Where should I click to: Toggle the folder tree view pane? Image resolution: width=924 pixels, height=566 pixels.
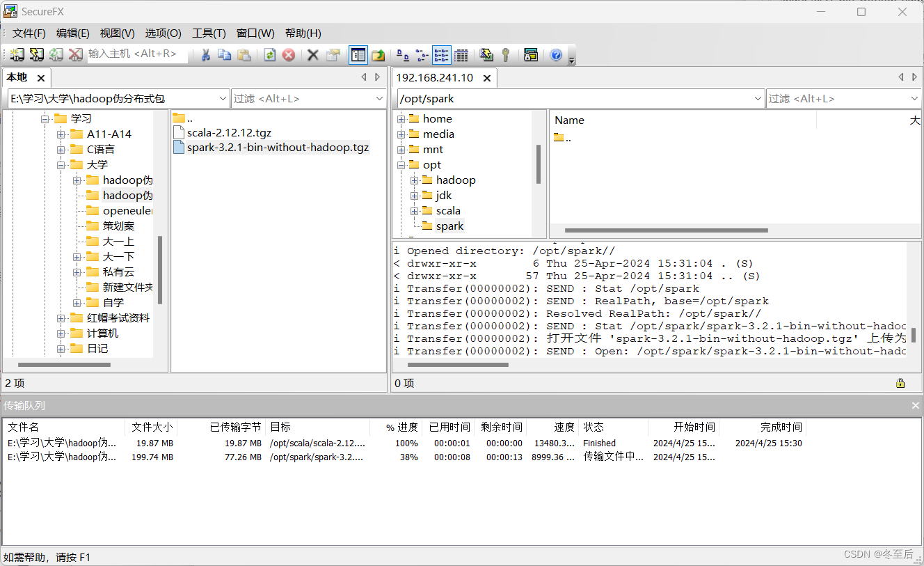tap(358, 54)
